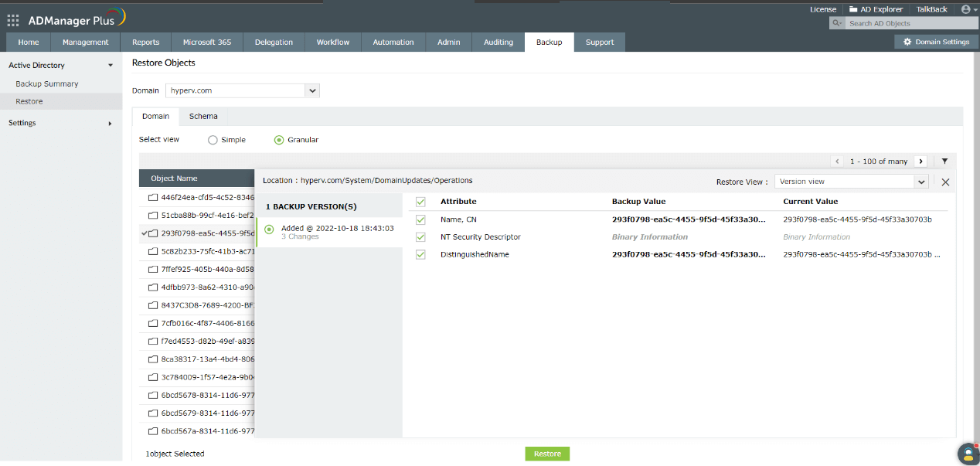Open Backup Summary in the sidebar
The width and height of the screenshot is (980, 466).
tap(47, 83)
